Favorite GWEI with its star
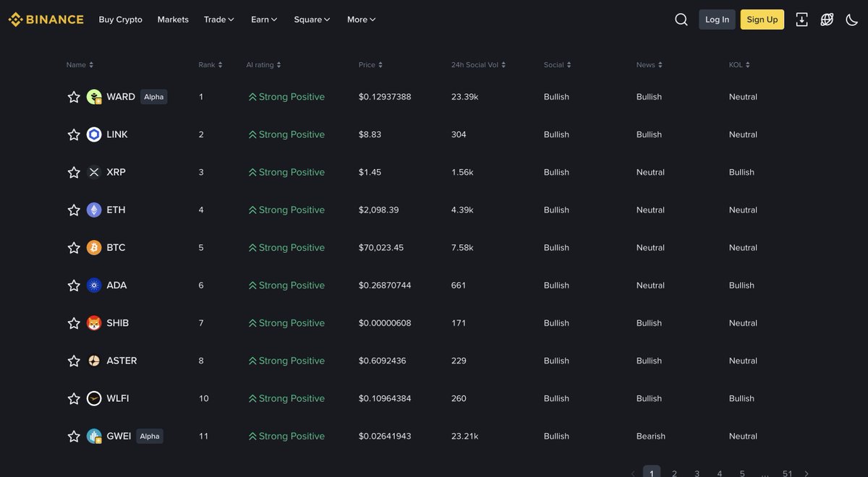The image size is (868, 477). pos(74,436)
